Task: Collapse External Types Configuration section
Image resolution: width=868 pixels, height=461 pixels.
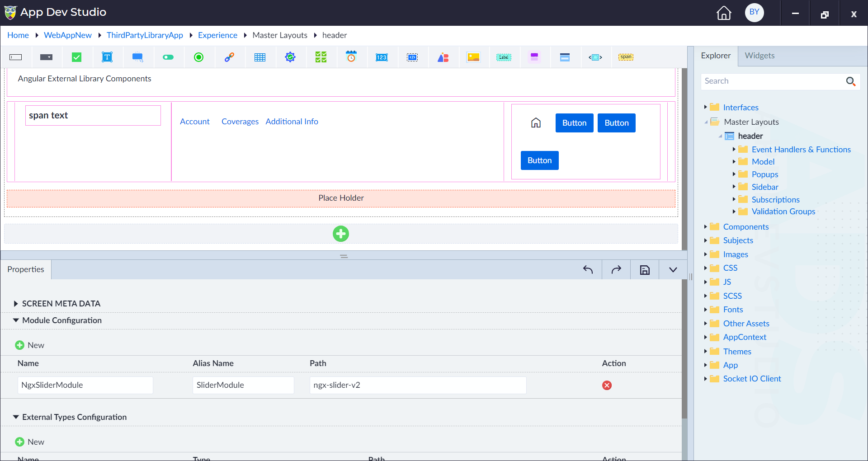Action: pyautogui.click(x=16, y=417)
